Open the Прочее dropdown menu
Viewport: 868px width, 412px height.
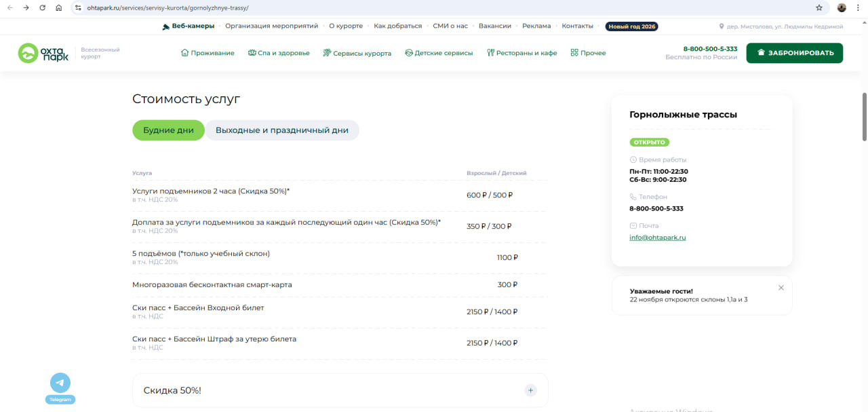(x=588, y=53)
